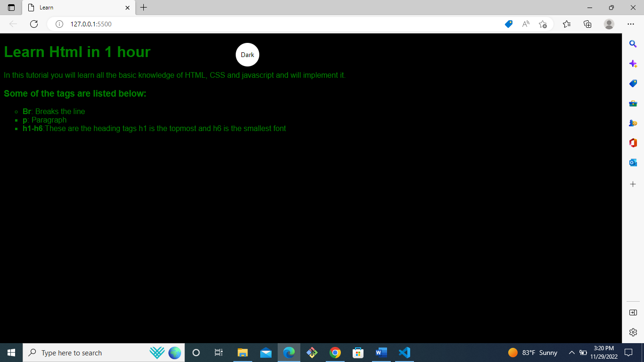Open the Settings and more ellipsis menu

[631, 24]
